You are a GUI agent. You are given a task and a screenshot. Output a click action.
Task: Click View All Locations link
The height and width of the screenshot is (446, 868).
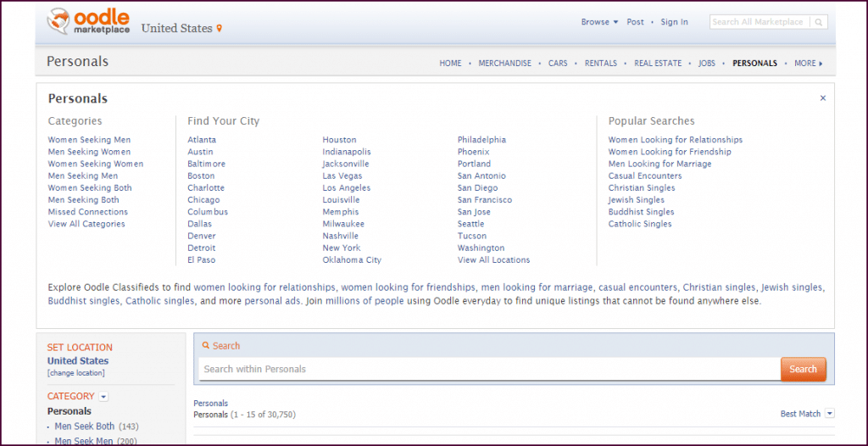pos(494,259)
